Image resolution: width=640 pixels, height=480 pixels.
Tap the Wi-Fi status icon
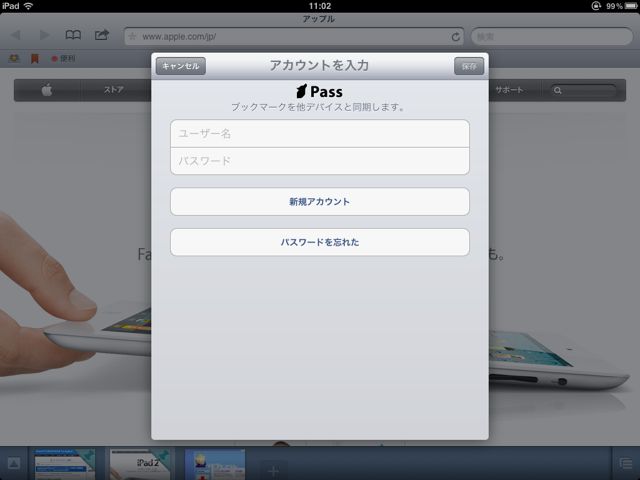coord(28,6)
